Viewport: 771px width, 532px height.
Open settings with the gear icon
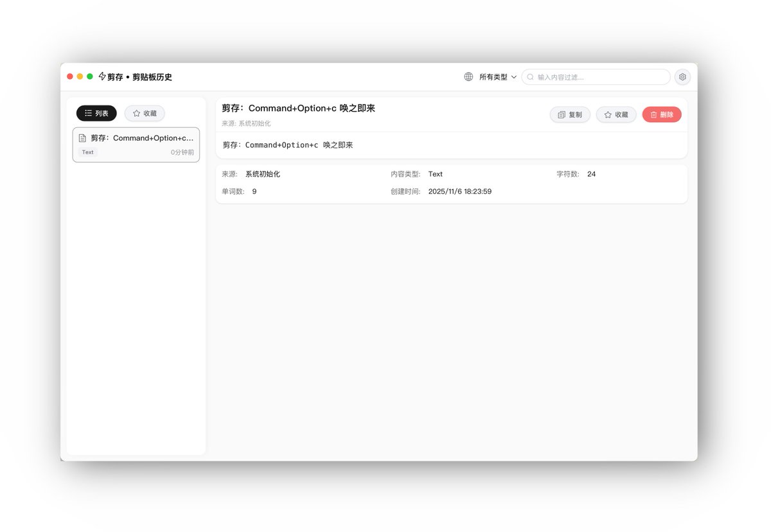[x=682, y=76]
